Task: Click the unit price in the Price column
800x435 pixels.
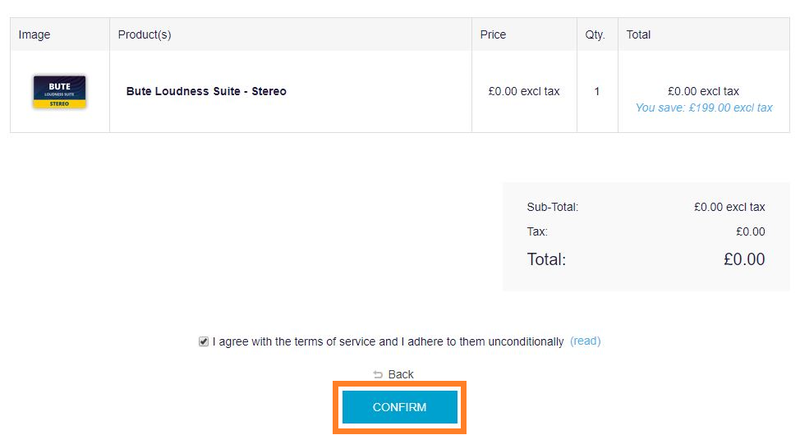Action: click(x=524, y=91)
